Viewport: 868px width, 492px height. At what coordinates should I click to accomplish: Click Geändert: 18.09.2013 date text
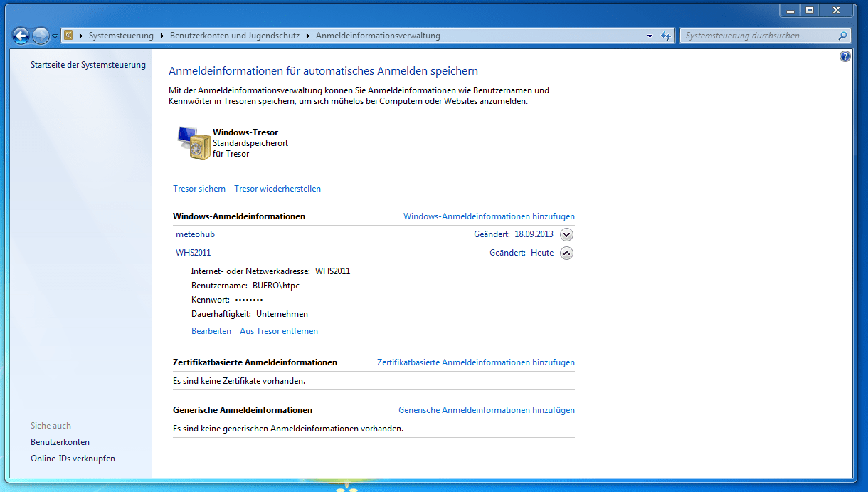pos(514,234)
